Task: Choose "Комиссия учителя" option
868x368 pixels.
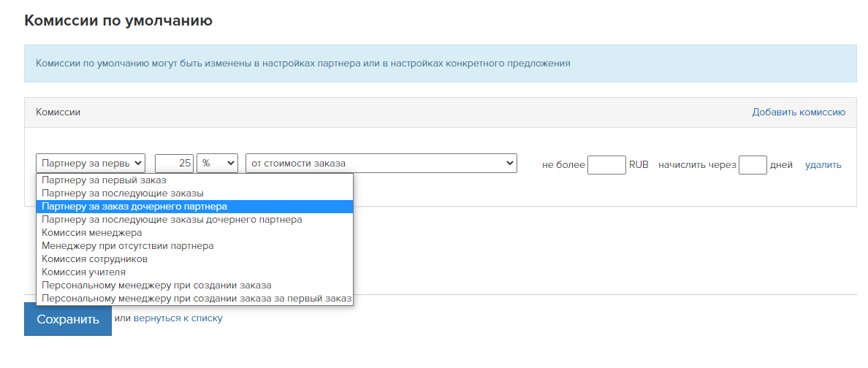Action: coord(194,272)
